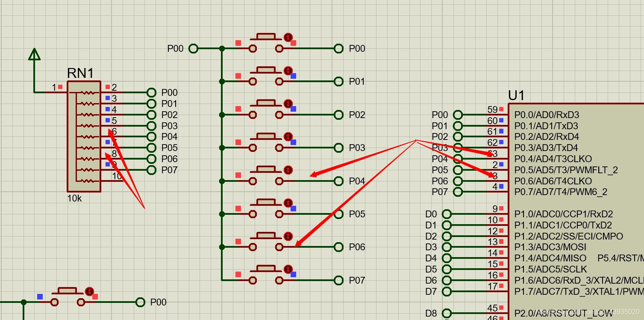
Task: Click the P0.1/AD1/TxD3 pin label
Action: point(546,126)
